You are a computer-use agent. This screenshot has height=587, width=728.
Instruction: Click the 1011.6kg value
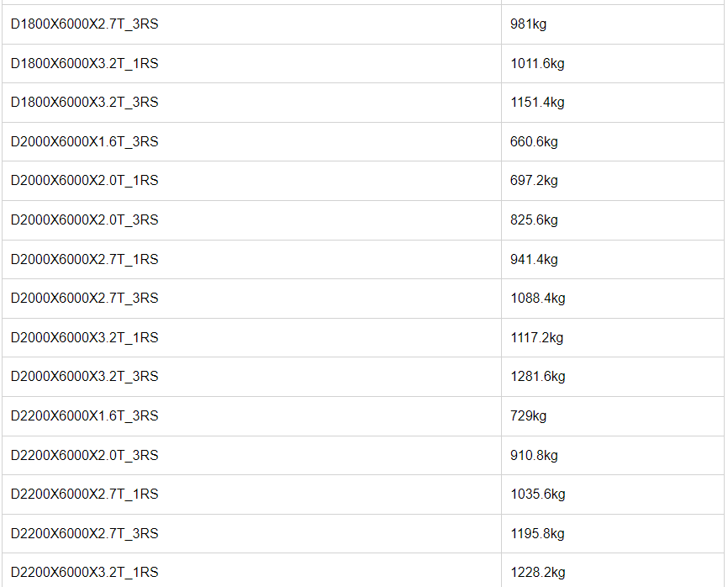pos(538,63)
